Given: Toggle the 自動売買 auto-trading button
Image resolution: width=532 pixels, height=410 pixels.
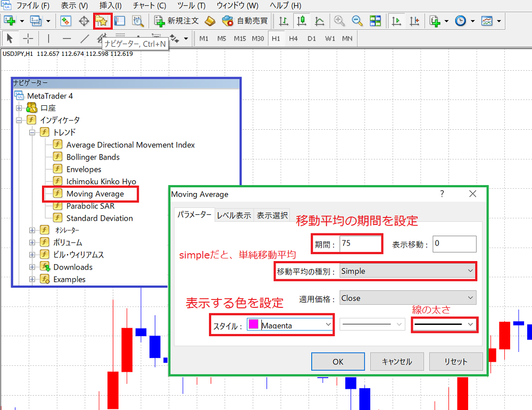Looking at the screenshot, I should 245,21.
